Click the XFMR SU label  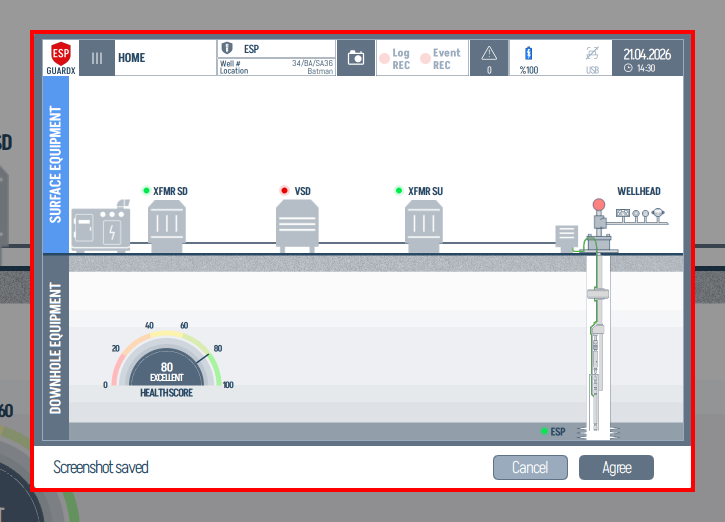pos(425,191)
